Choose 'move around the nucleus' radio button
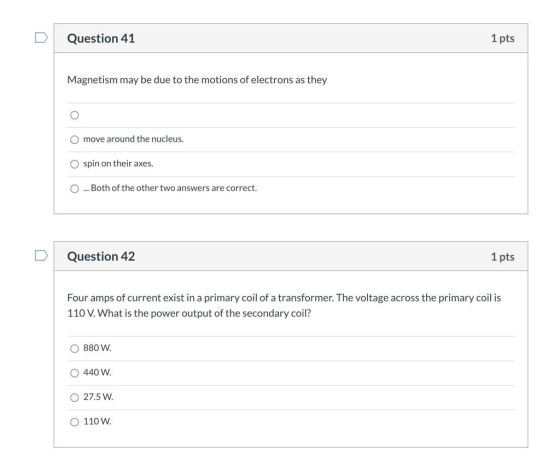The image size is (560, 460). [74, 139]
